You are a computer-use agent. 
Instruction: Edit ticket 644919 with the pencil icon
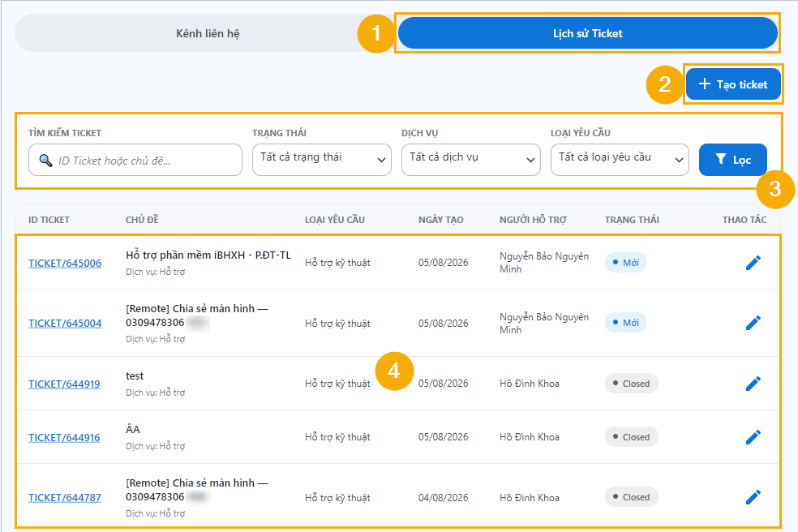pos(753,384)
